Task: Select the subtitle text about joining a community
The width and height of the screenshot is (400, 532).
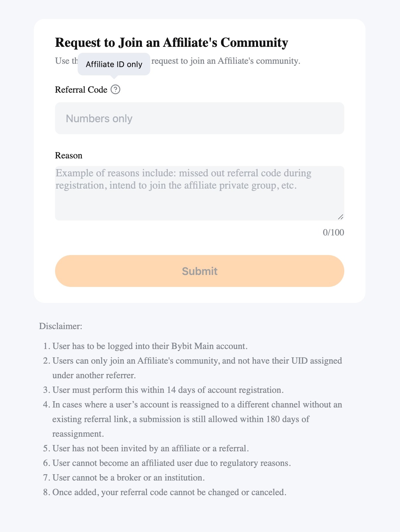Action: click(x=226, y=61)
